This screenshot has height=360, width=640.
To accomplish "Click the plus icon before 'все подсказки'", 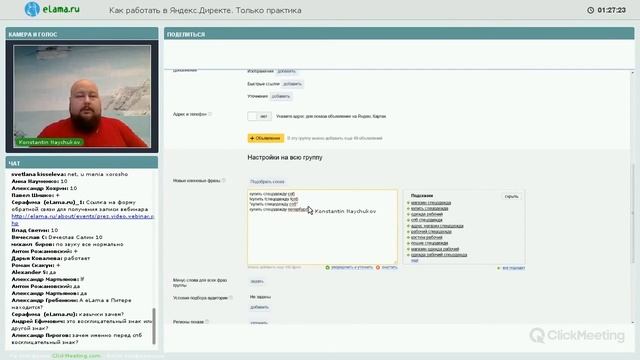I will pyautogui.click(x=498, y=268).
